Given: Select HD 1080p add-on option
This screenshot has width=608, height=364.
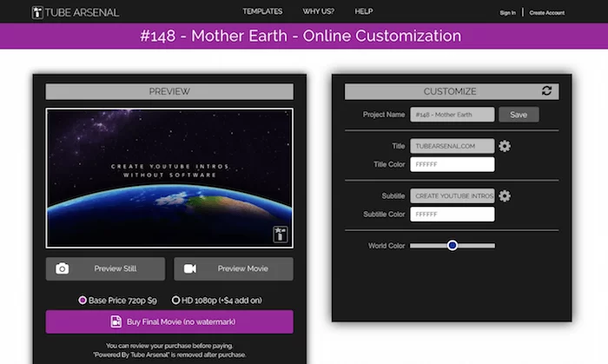Looking at the screenshot, I should click(x=176, y=300).
